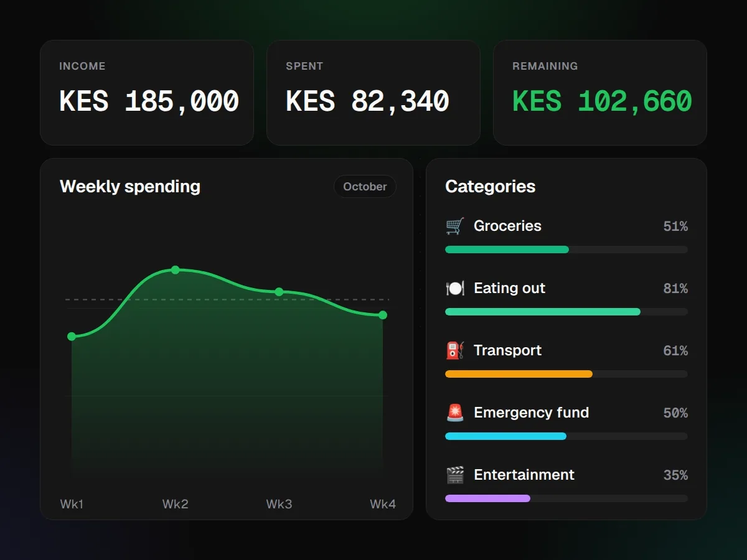Click the Entertainment category name

coord(524,475)
